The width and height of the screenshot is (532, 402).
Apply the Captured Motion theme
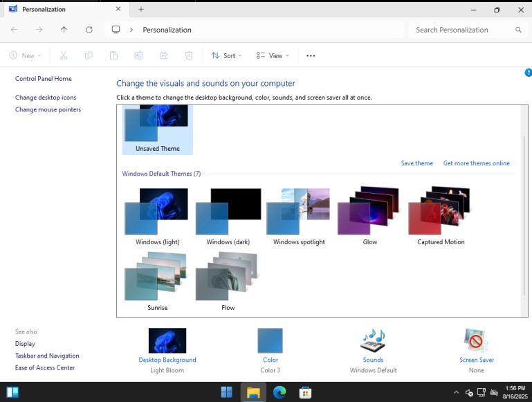click(x=441, y=216)
